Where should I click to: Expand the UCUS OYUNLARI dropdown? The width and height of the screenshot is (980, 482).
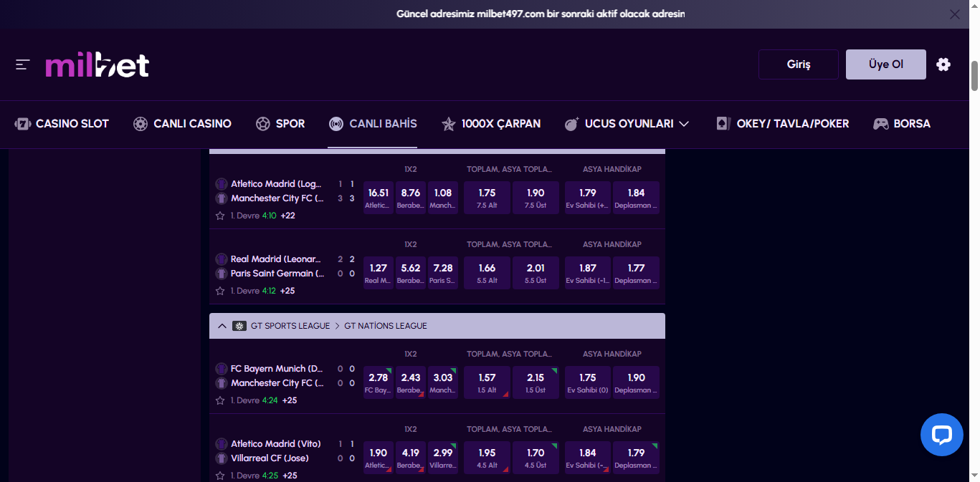pos(627,124)
